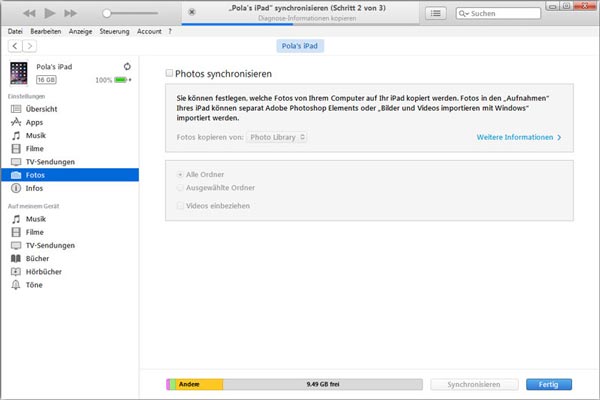
Task: Open the Account menu
Action: pyautogui.click(x=149, y=31)
